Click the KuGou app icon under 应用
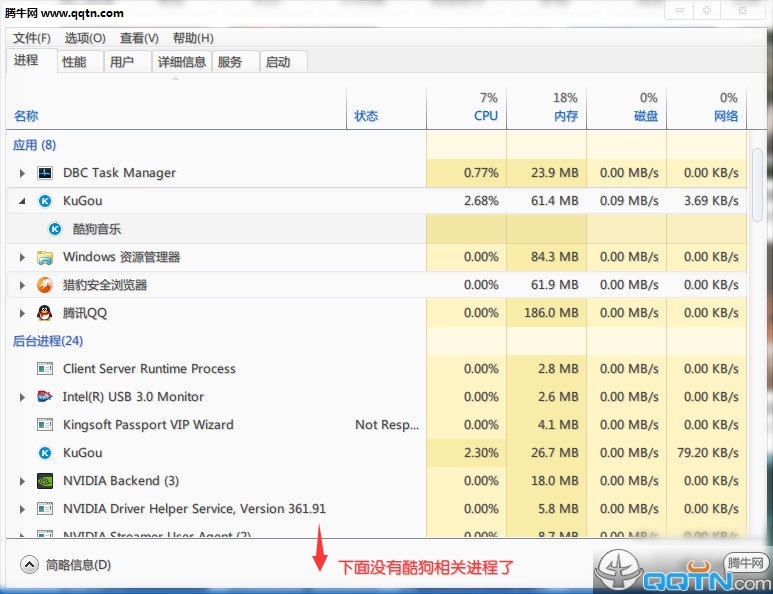This screenshot has height=594, width=773. tap(45, 201)
